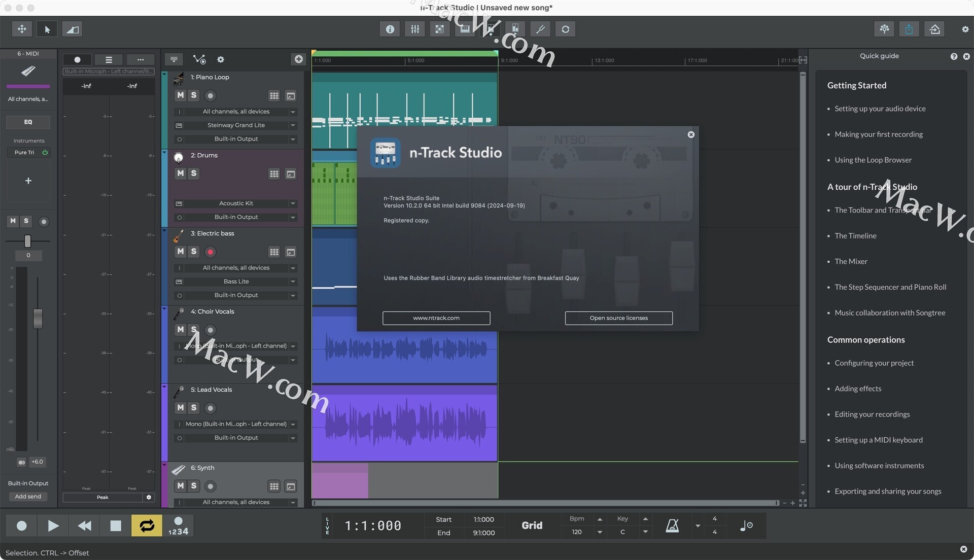Open Bass Lite instrument dropdown
Viewport: 974px width, 560px height.
pos(236,282)
